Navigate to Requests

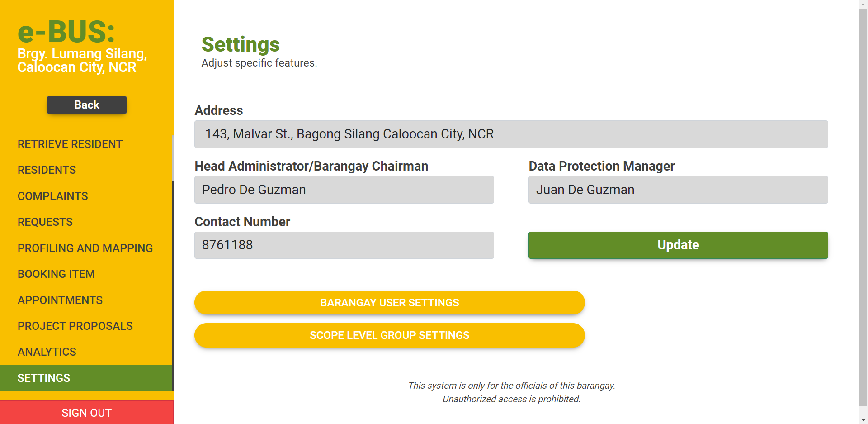click(x=45, y=222)
